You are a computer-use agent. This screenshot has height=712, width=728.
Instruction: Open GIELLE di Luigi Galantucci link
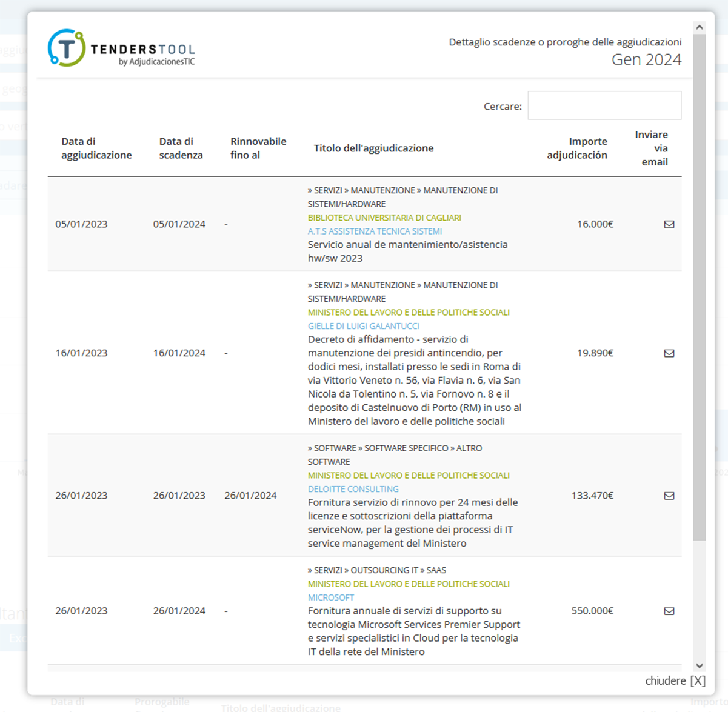(x=364, y=326)
